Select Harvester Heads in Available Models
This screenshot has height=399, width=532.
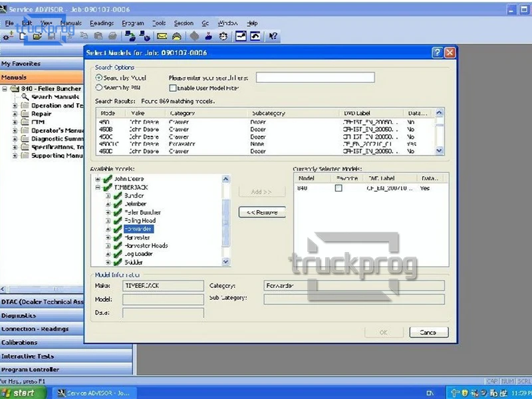coord(146,245)
